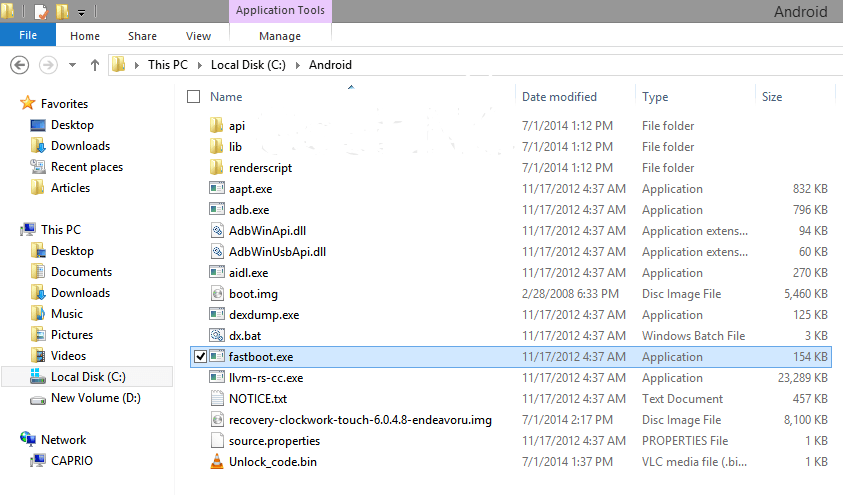Select This PC in navigation pane
The image size is (843, 495).
point(61,229)
